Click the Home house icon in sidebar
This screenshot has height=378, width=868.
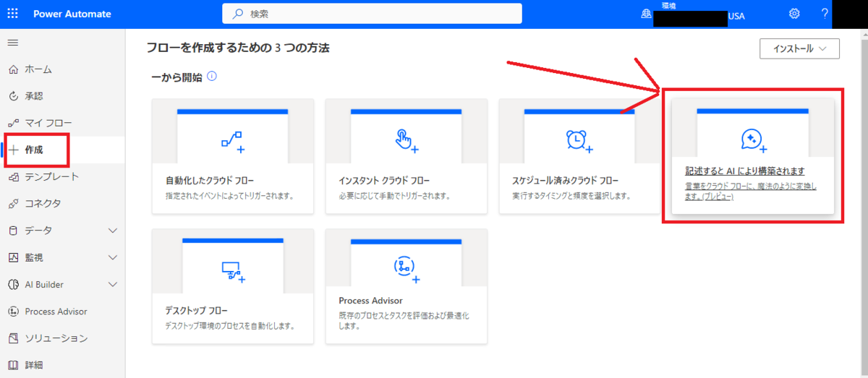click(x=13, y=69)
